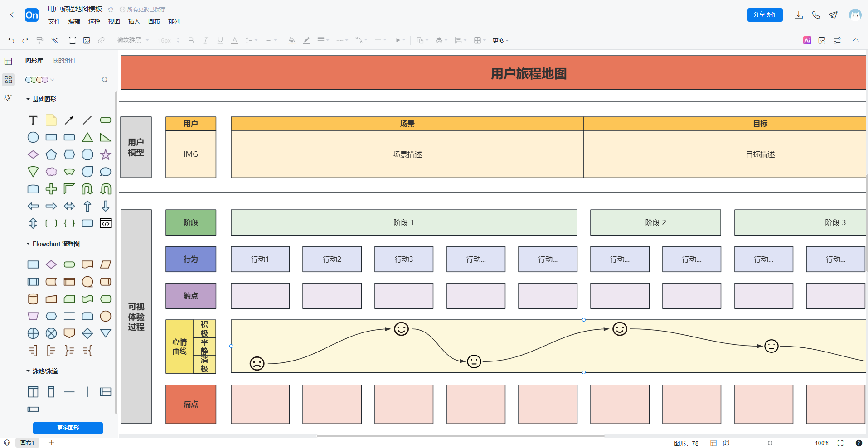Select the format painter tool
The image size is (868, 448).
coord(40,40)
